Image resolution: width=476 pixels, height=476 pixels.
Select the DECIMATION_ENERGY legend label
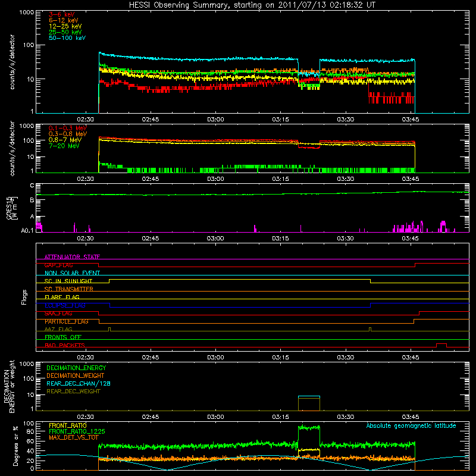click(76, 368)
